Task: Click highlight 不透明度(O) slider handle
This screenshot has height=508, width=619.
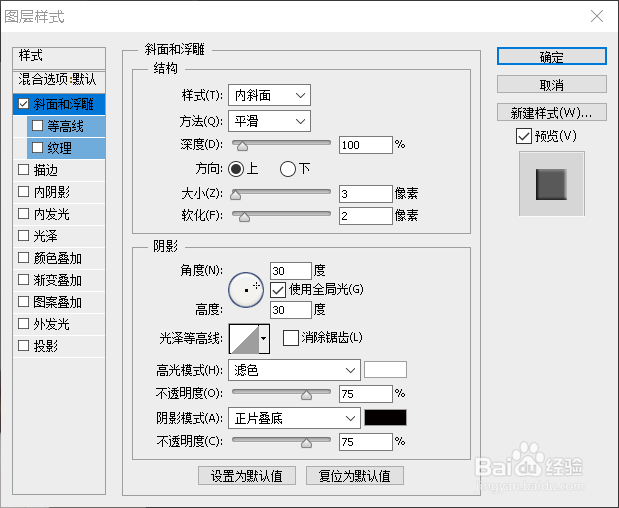Action: coord(306,395)
